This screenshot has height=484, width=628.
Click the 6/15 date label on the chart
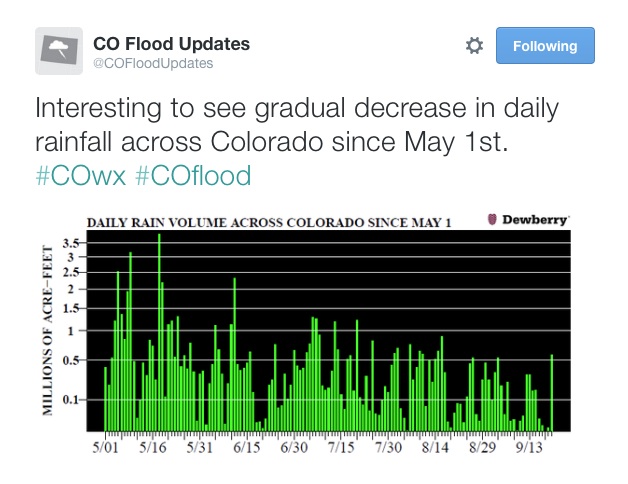click(x=247, y=447)
